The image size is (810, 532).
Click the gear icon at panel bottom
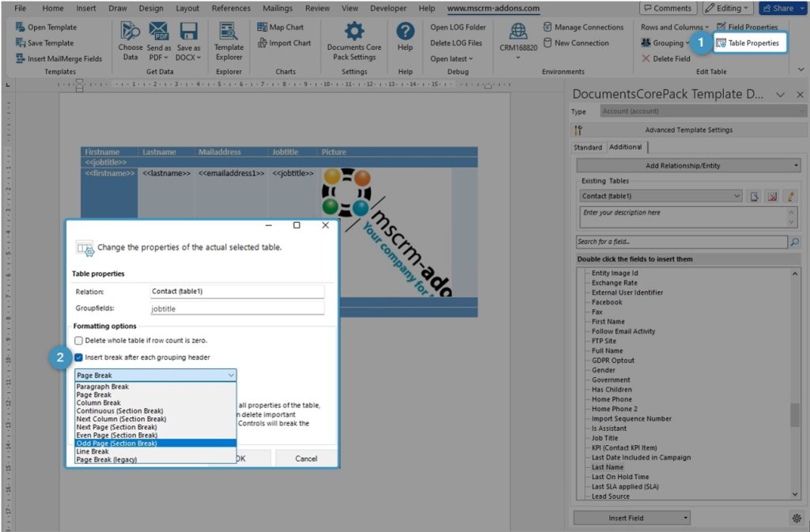coord(797,518)
